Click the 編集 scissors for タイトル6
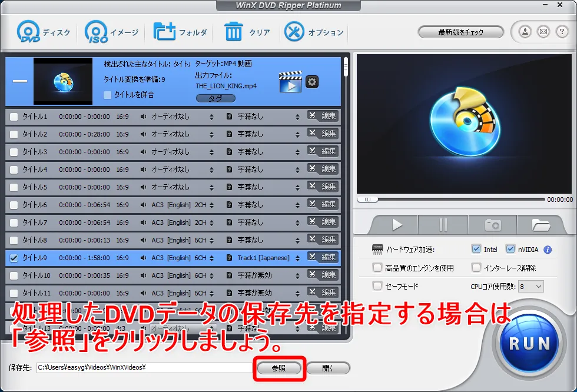Image resolution: width=577 pixels, height=392 pixels. (323, 204)
